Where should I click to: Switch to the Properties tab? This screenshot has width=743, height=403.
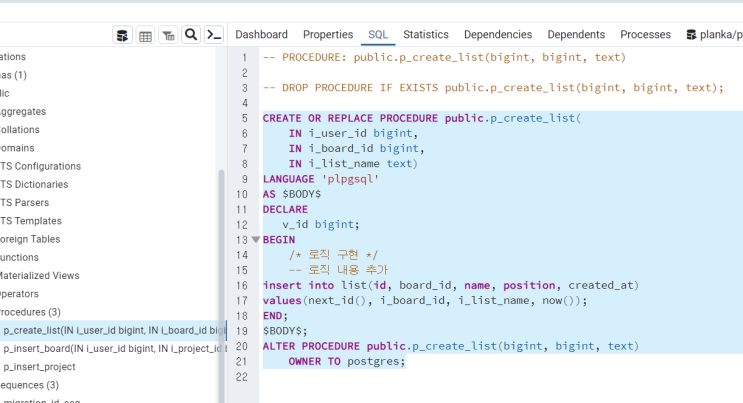click(x=328, y=35)
